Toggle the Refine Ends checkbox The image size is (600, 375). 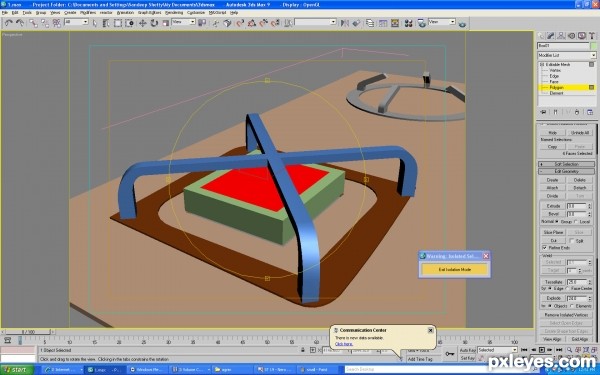pos(545,248)
